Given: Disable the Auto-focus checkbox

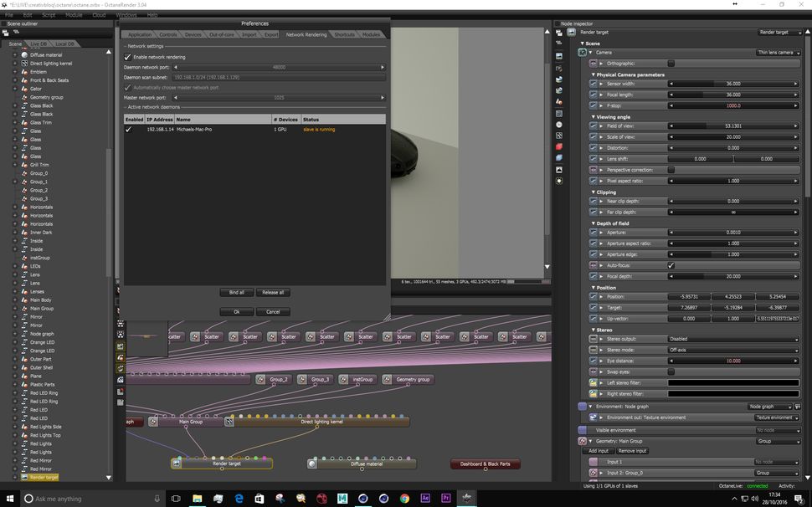Looking at the screenshot, I should point(671,265).
